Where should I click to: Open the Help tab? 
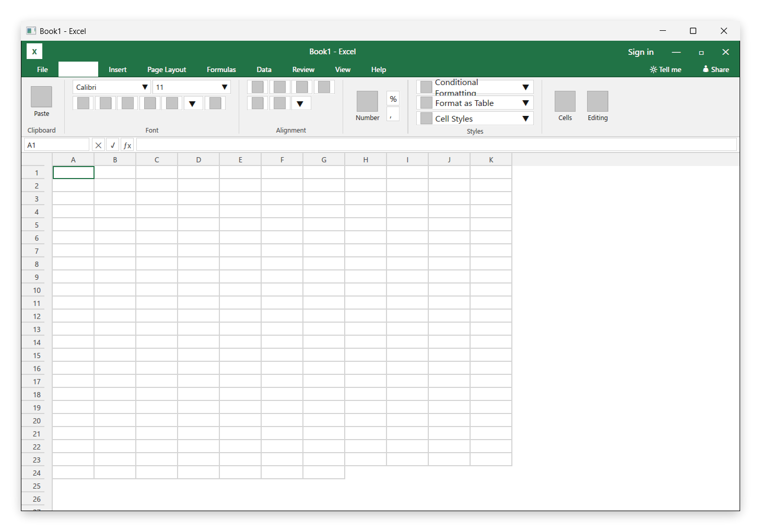pyautogui.click(x=379, y=69)
